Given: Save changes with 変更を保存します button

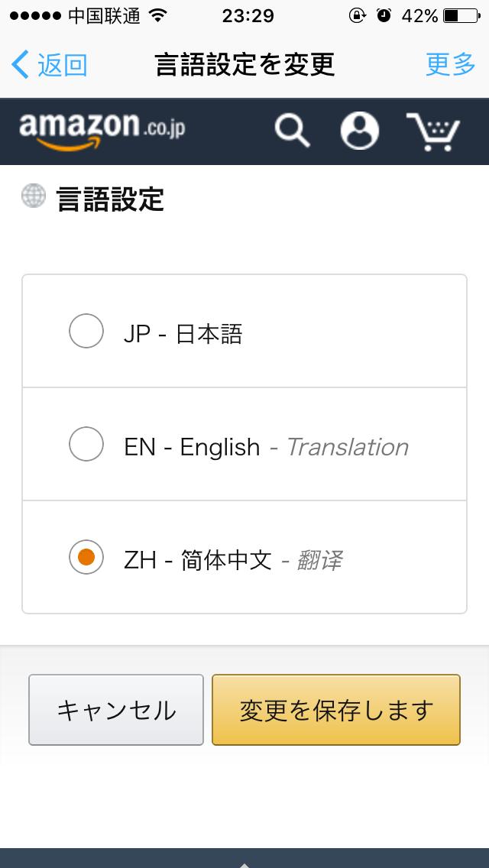Looking at the screenshot, I should pos(336,709).
